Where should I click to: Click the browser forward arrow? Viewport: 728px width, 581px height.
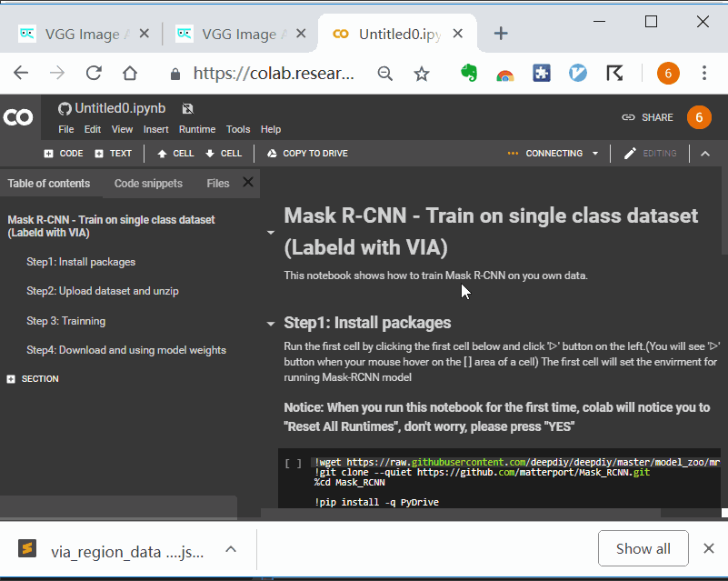click(57, 73)
